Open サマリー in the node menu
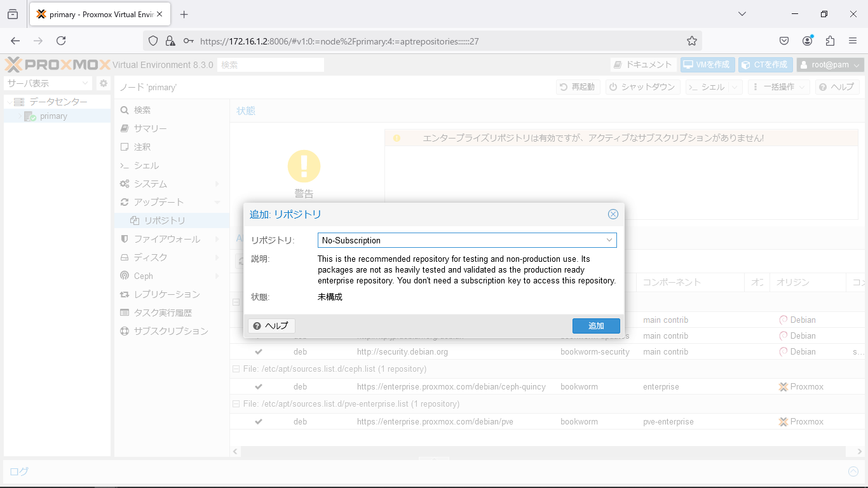868x488 pixels. [172, 128]
